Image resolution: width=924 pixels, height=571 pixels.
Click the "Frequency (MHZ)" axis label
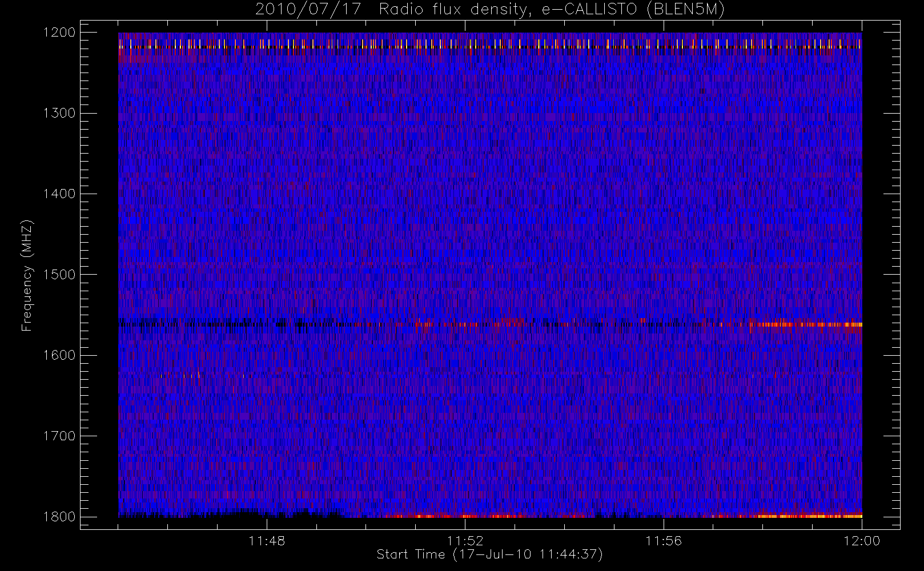coord(26,275)
